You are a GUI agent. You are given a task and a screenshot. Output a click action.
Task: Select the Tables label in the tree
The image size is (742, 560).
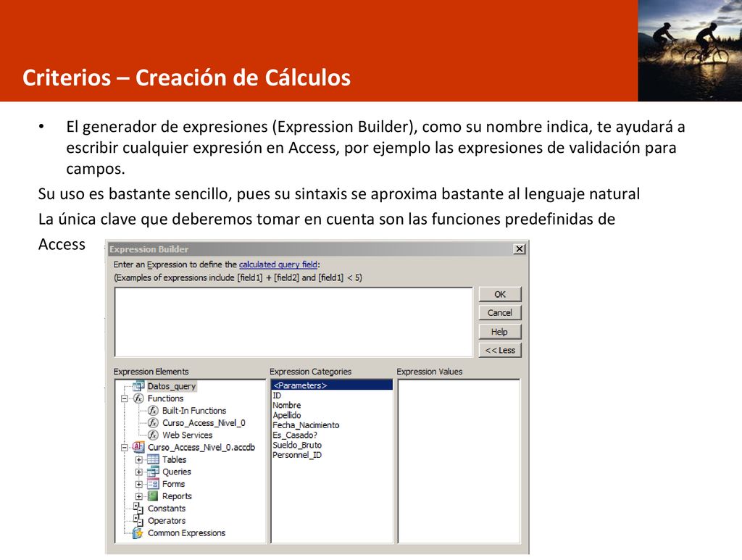[x=174, y=459]
